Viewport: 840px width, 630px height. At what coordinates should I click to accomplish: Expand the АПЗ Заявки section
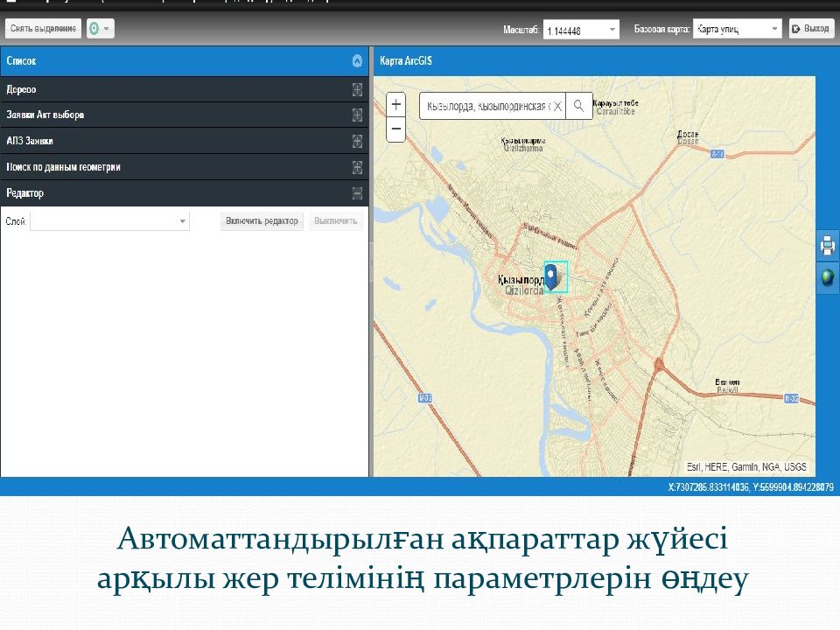coord(357,141)
